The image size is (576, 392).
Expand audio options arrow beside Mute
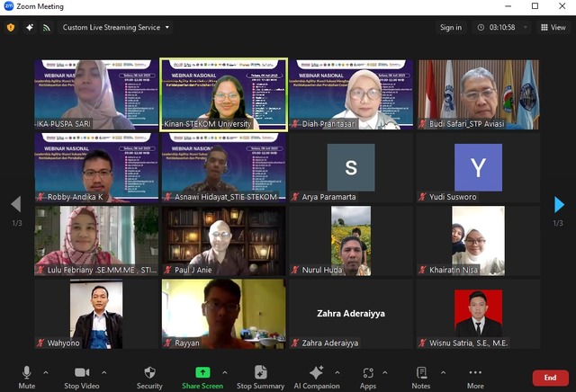[48, 372]
